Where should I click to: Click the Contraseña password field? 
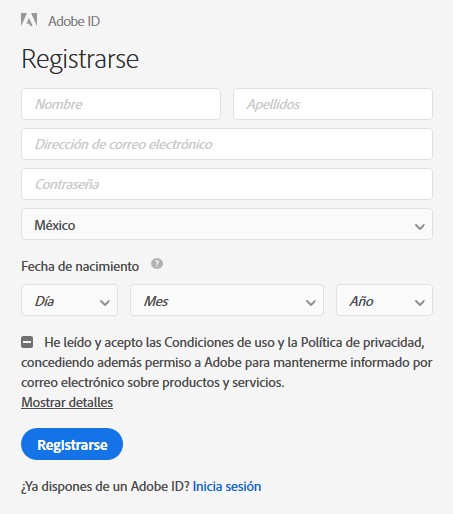[x=227, y=184]
